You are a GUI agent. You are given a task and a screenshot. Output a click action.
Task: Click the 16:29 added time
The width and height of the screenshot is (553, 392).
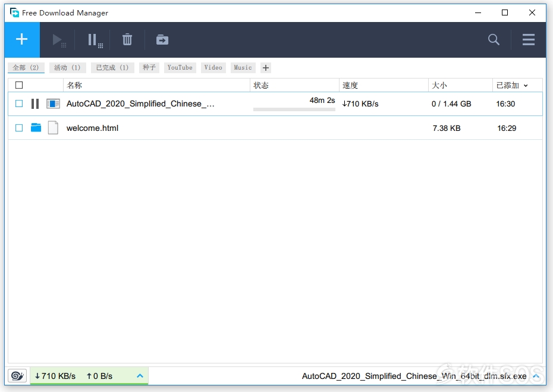click(x=507, y=128)
